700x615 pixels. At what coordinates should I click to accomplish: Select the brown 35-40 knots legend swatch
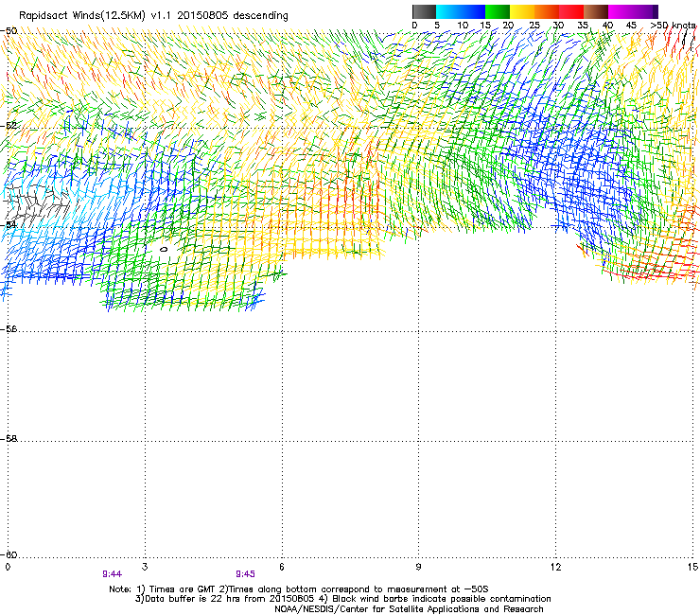[x=596, y=11]
